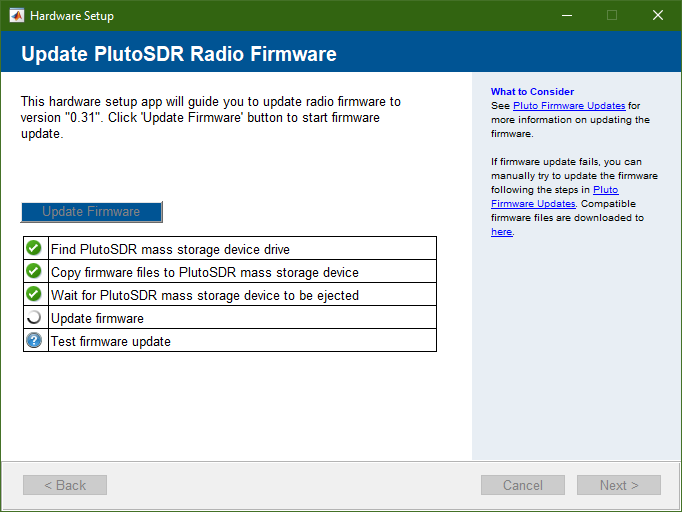Click green checkmark beside Find PlutoSDR drive step
Image resolution: width=682 pixels, height=512 pixels.
[34, 248]
